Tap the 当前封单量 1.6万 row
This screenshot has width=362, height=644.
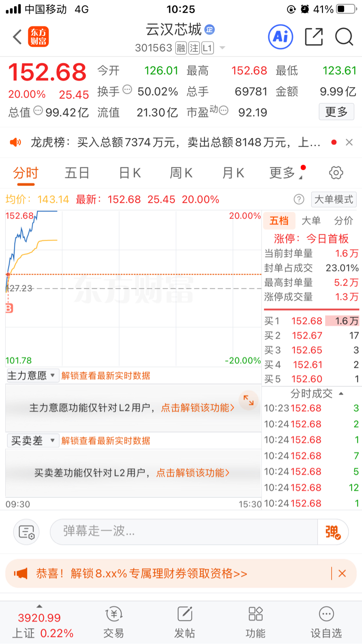click(x=312, y=253)
